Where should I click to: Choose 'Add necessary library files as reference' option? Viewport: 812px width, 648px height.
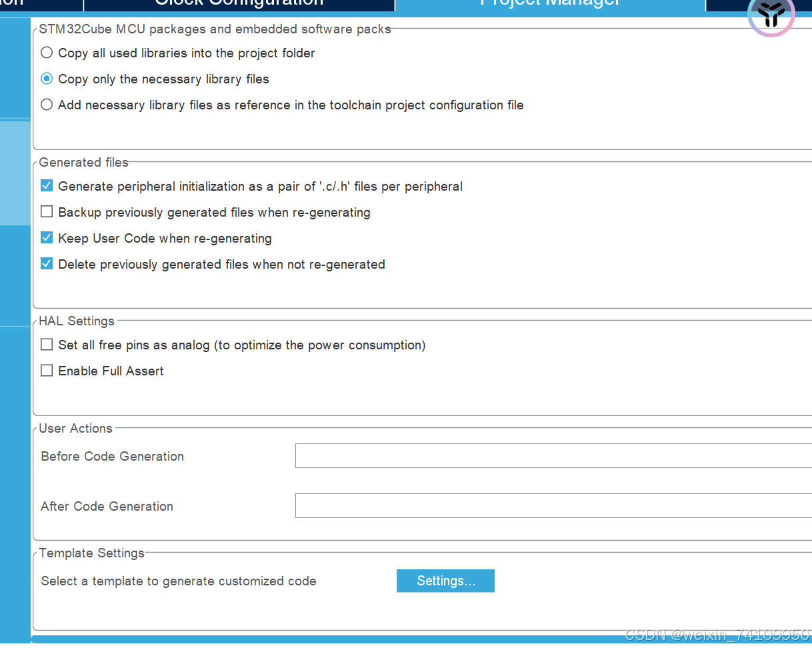47,105
